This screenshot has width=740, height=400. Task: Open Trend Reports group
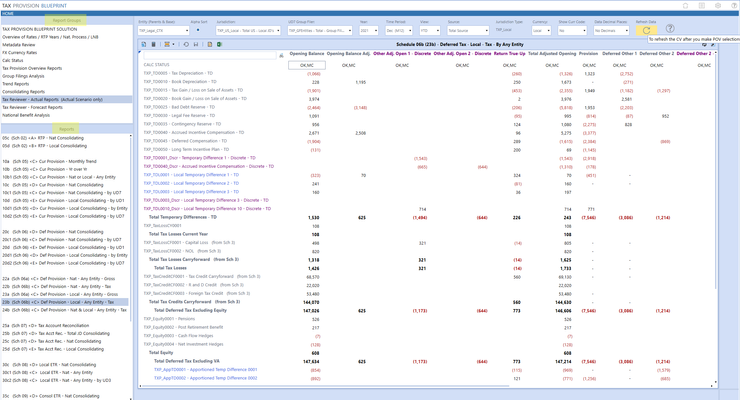(x=16, y=84)
